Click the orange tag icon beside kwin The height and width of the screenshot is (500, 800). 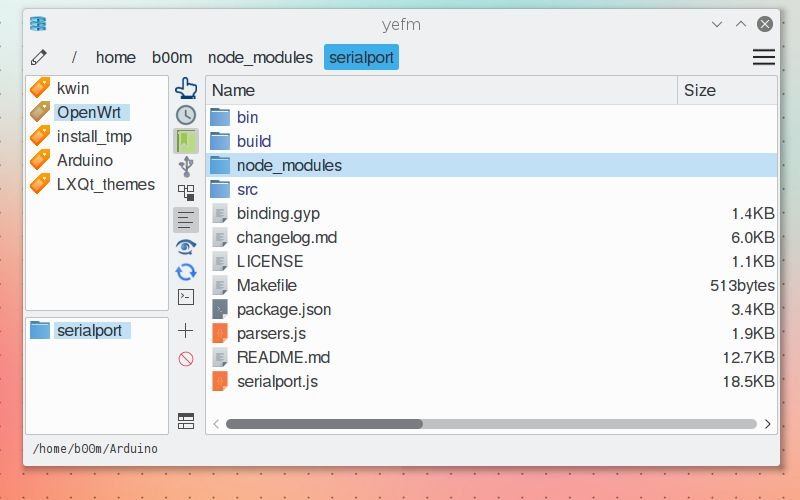click(x=40, y=88)
